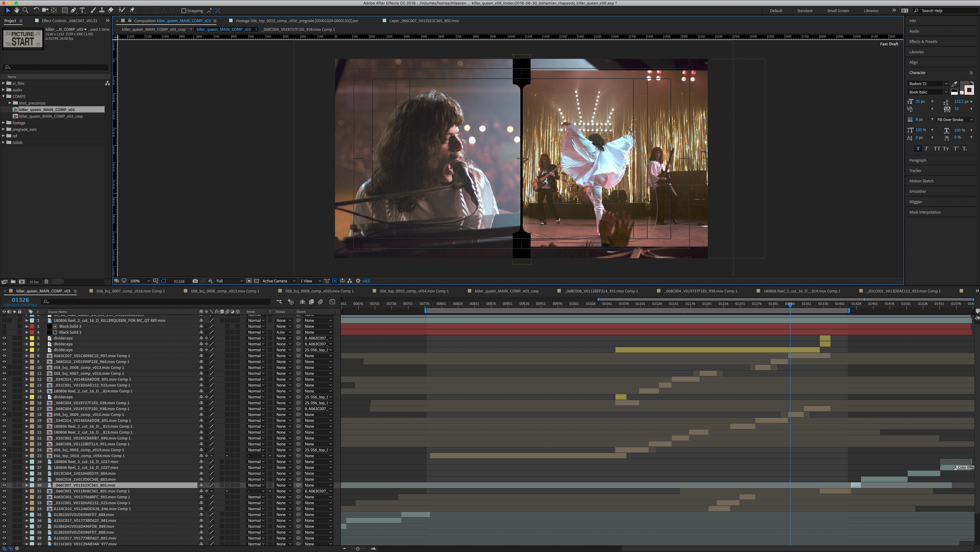Take snapshot with camera icon
Screen dimensions: 980x552
click(195, 281)
